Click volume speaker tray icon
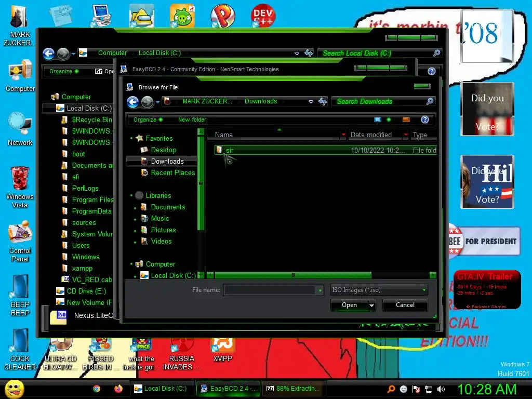 pyautogui.click(x=441, y=389)
